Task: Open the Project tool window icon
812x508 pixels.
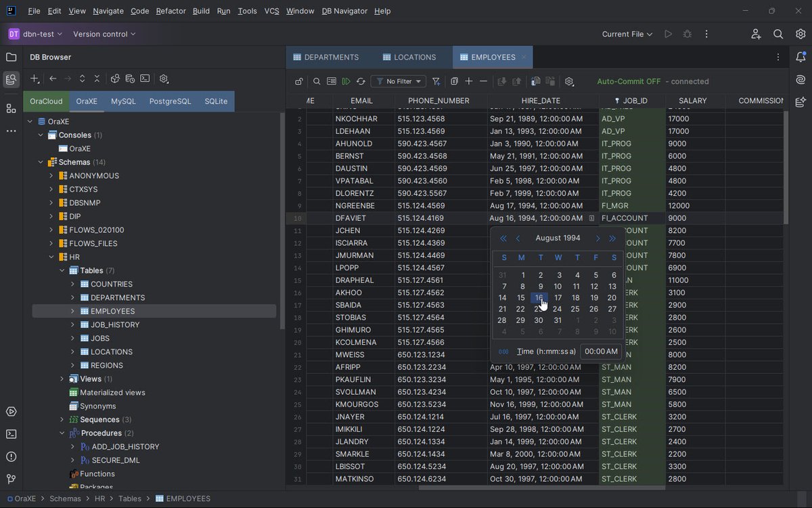Action: (x=11, y=57)
